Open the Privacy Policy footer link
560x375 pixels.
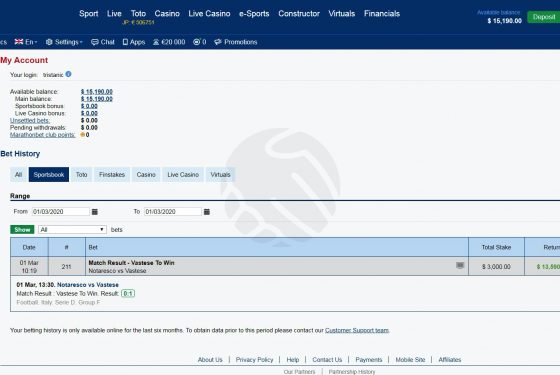pos(254,360)
